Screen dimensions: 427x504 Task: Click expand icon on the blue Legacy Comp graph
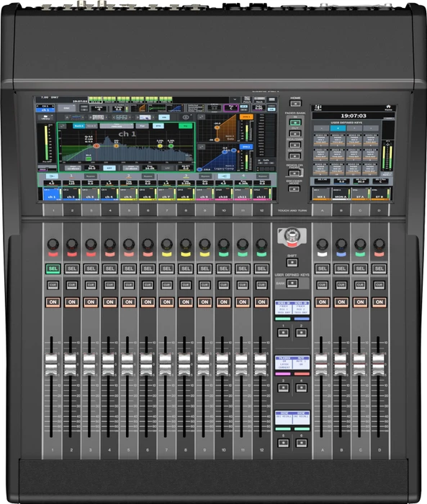202,147
